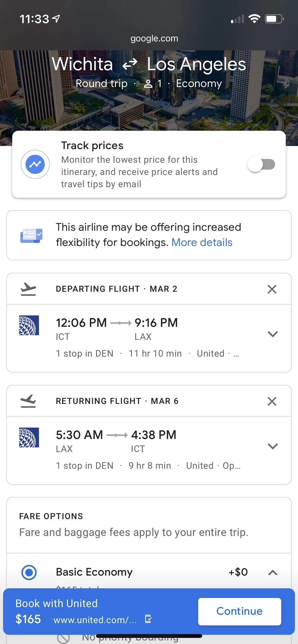Tap the departing flight takeoff icon
298x644 pixels.
click(28, 289)
